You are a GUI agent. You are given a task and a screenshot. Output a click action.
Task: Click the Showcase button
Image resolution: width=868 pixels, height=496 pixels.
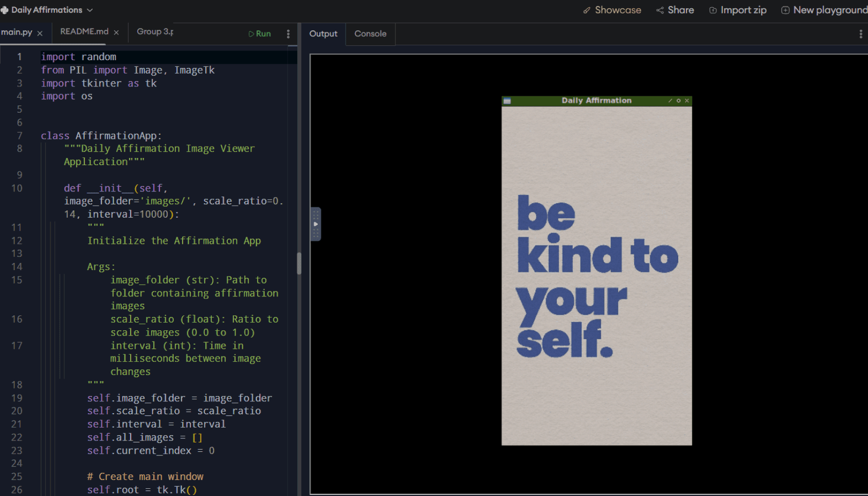[x=612, y=10]
